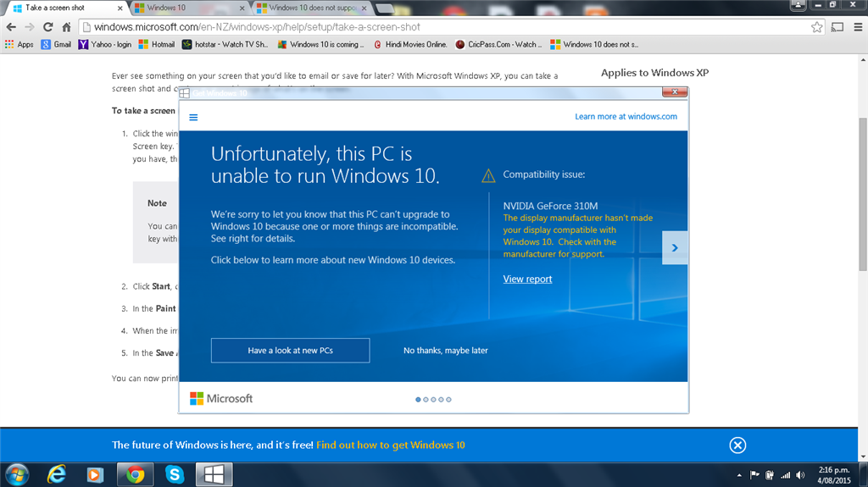Switch to Windows 10 does not support tab

pyautogui.click(x=312, y=8)
